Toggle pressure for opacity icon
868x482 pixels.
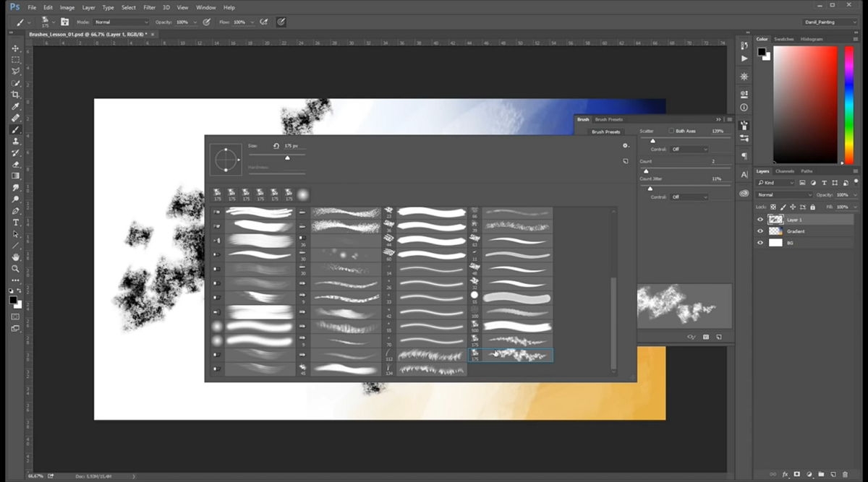coord(207,22)
